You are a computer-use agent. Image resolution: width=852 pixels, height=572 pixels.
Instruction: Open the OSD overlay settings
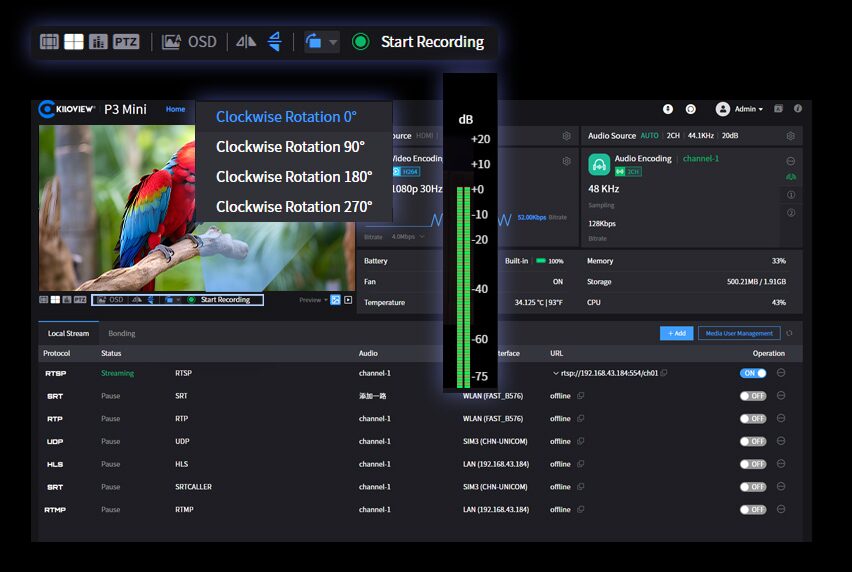189,42
